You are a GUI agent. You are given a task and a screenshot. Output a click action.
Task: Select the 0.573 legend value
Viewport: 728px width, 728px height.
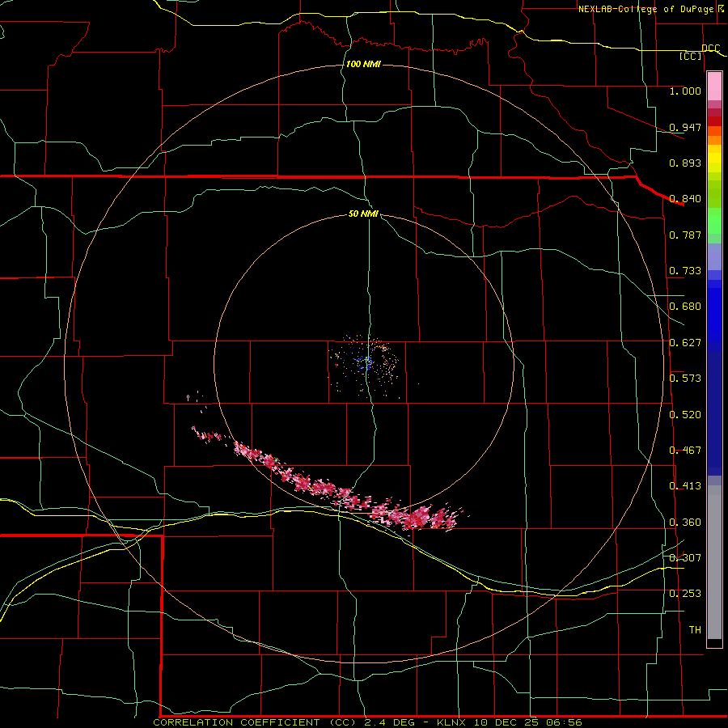click(685, 379)
